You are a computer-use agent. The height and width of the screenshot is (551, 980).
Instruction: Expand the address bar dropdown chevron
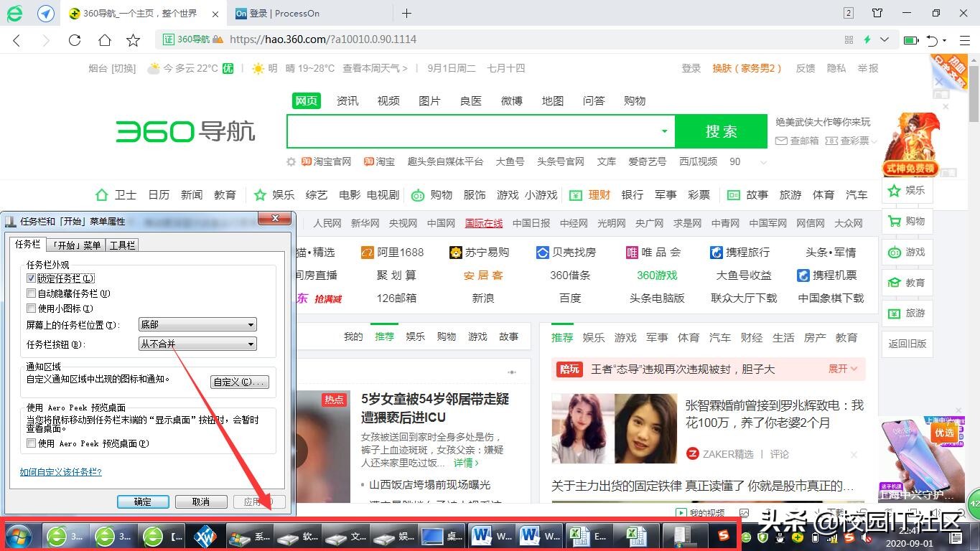(885, 39)
